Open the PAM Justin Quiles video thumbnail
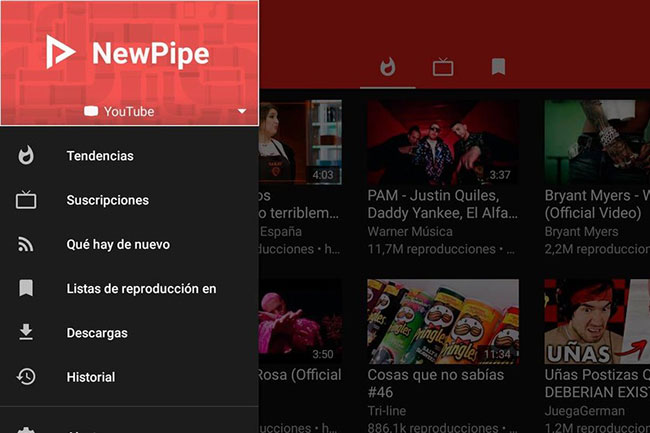 (443, 142)
